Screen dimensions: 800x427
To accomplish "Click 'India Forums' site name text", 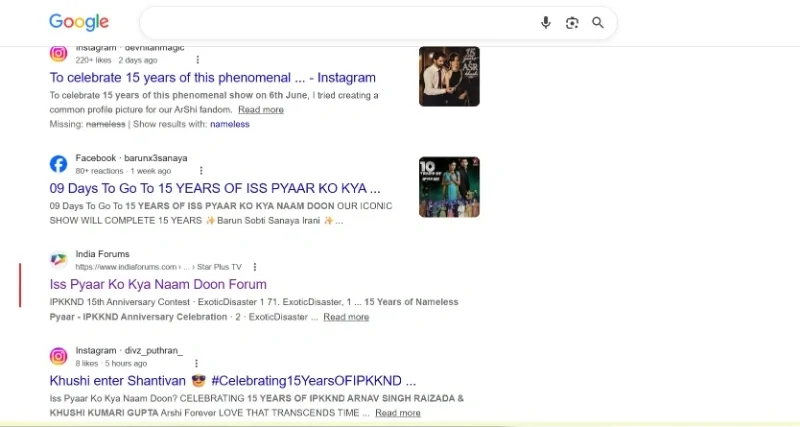I will click(103, 254).
